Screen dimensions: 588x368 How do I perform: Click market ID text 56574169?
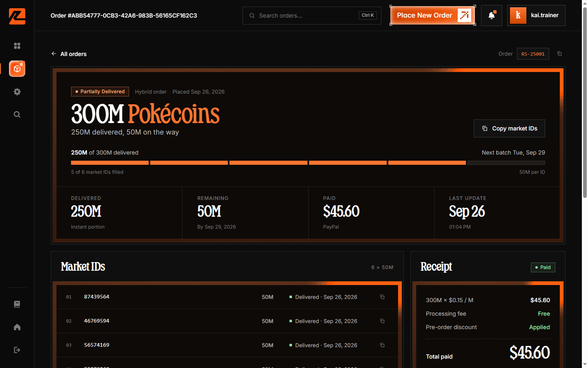click(x=97, y=345)
